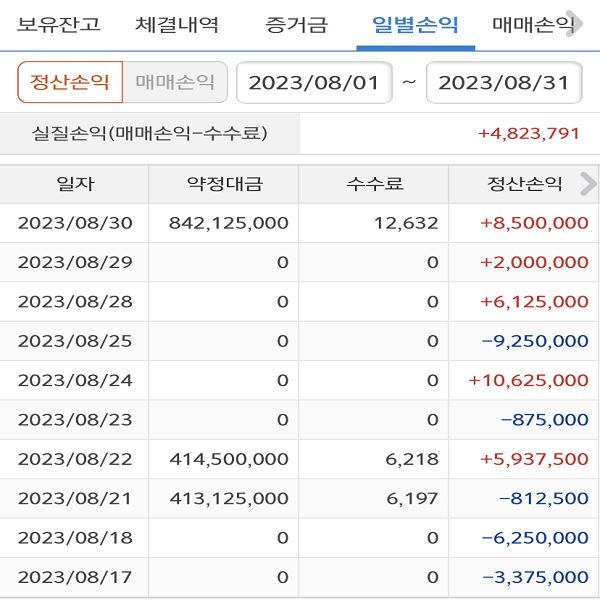The image size is (600, 600).
Task: Open the 보유잔고 tab
Action: click(x=59, y=25)
